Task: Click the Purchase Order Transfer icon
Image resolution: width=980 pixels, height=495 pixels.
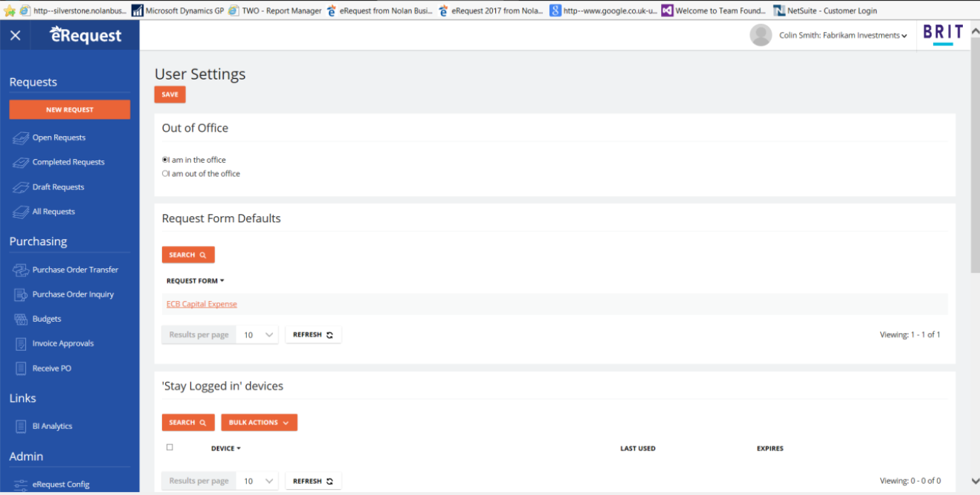Action: (x=20, y=270)
